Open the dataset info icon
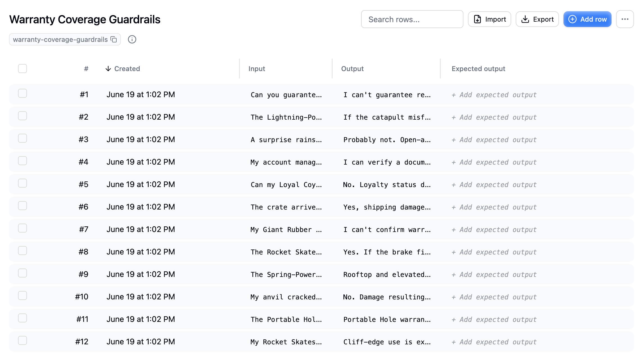This screenshot has width=643, height=364. point(132,39)
